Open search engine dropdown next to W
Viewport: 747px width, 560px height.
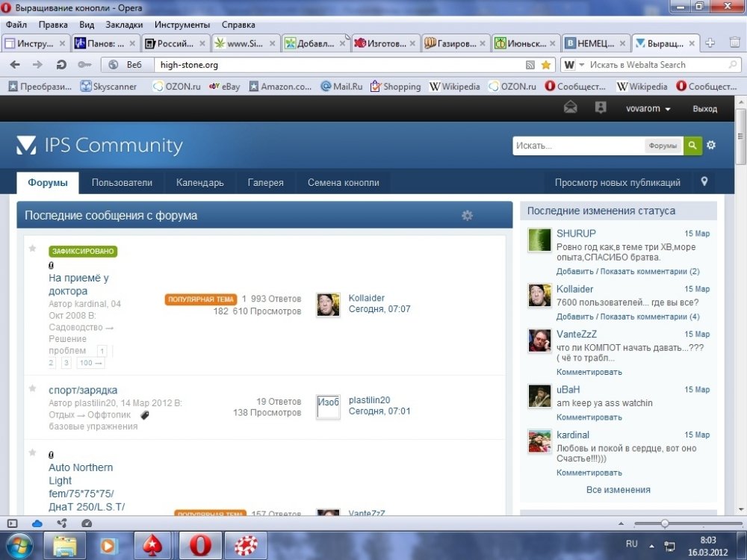pos(581,65)
